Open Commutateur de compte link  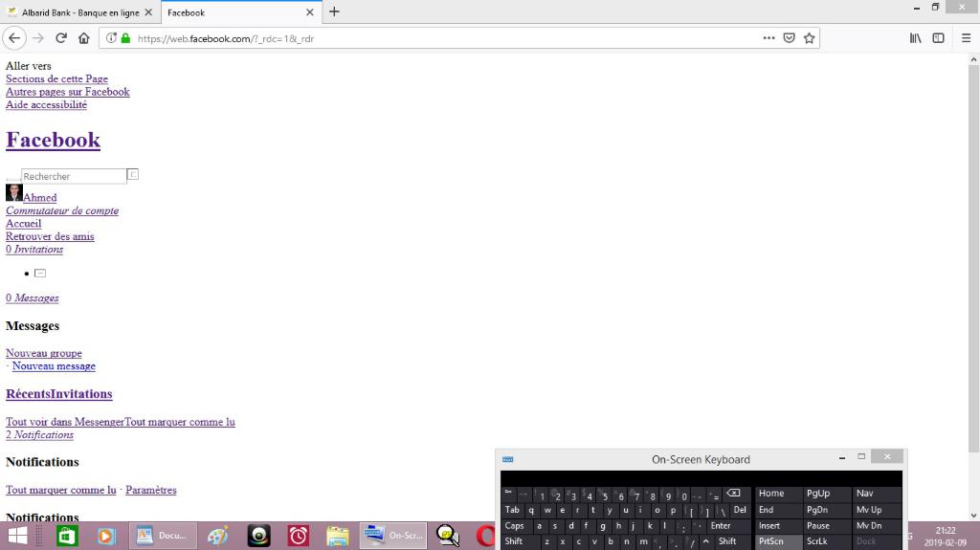point(62,210)
